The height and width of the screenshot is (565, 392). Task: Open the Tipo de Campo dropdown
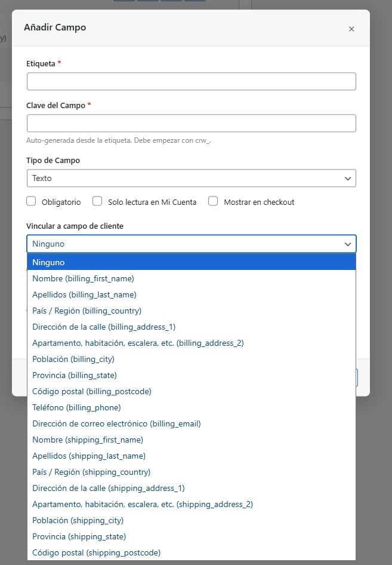pos(191,178)
